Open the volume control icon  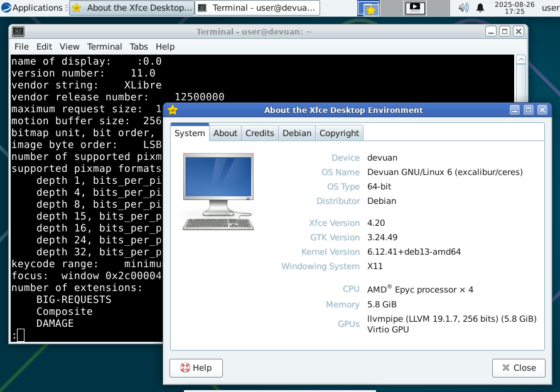click(x=463, y=8)
